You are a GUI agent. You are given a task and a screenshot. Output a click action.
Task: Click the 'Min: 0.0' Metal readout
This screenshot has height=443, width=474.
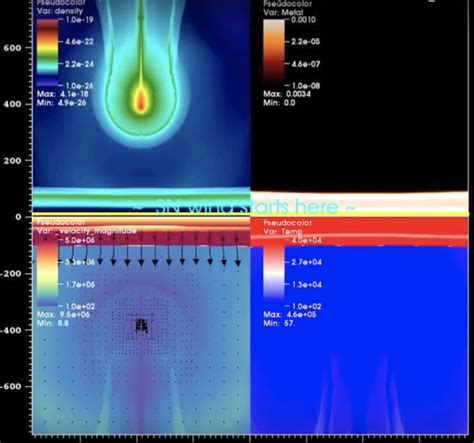tap(279, 102)
